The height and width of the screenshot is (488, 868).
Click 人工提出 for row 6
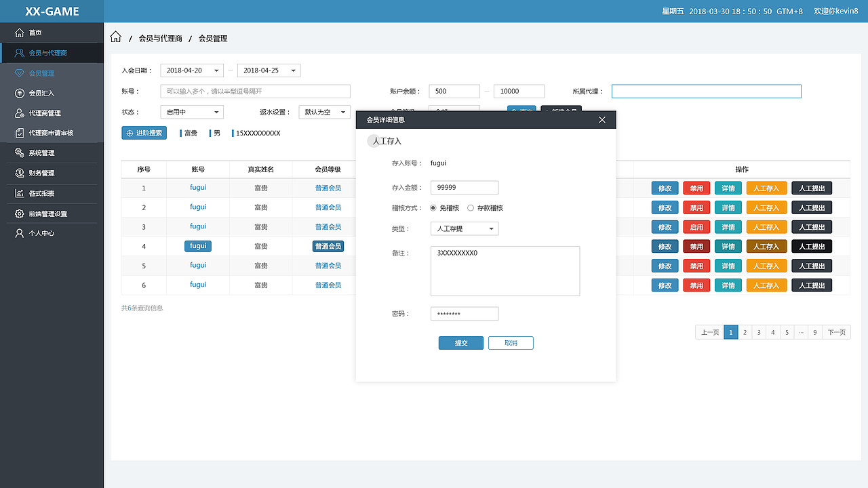tap(812, 285)
